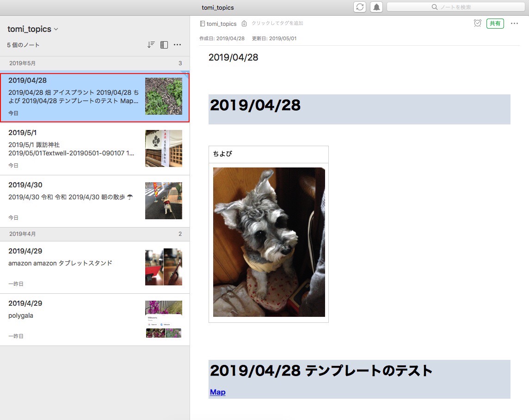This screenshot has height=420, width=529.
Task: Click the shrine thumbnail of the 2019/5/1 note
Action: coord(164,148)
